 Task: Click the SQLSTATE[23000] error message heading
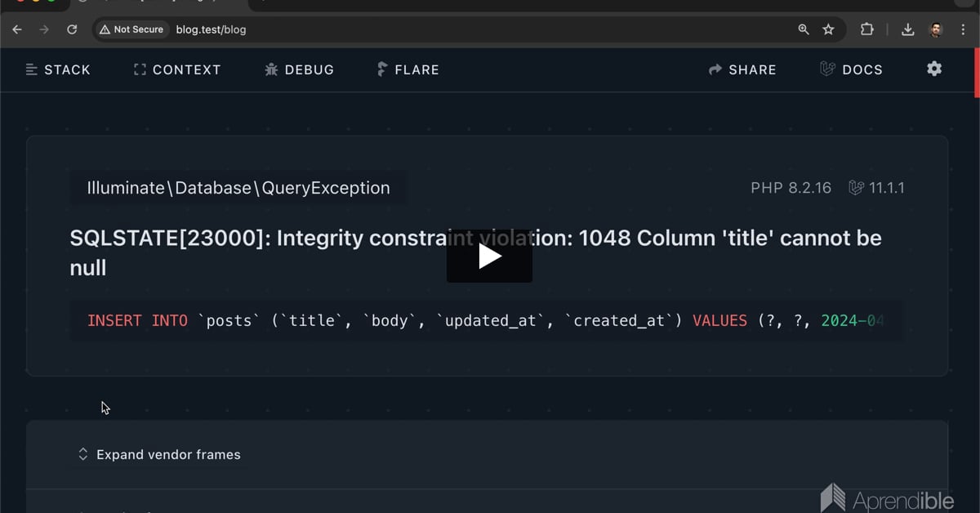(475, 252)
